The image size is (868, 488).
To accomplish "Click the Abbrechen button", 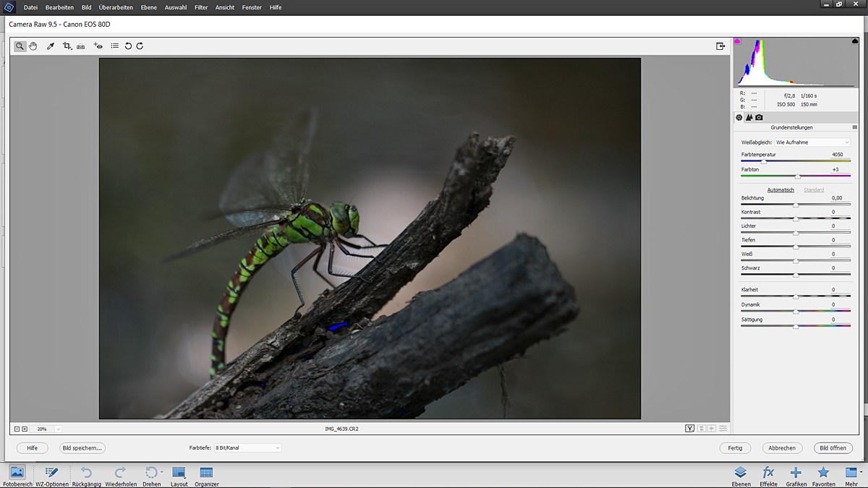I will (782, 448).
